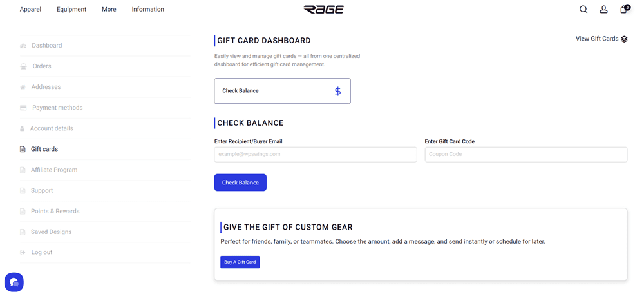Image resolution: width=644 pixels, height=296 pixels.
Task: Click the dollar sign balance icon
Action: pos(337,92)
